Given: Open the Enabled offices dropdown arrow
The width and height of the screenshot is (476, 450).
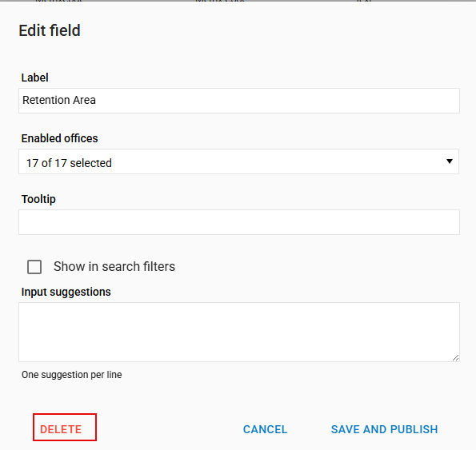Looking at the screenshot, I should pos(450,161).
